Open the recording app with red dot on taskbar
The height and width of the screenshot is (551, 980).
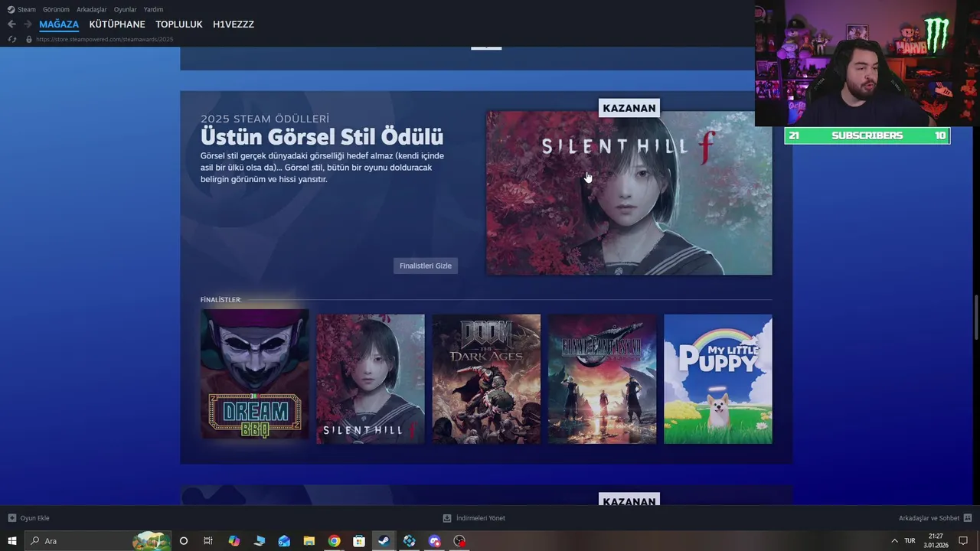[x=459, y=541]
